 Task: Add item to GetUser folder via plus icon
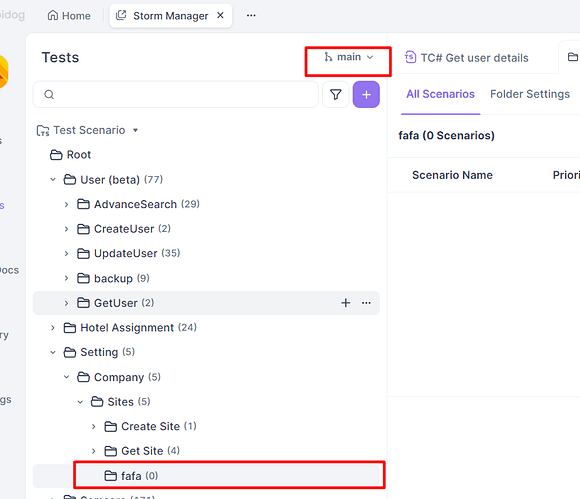coord(345,303)
